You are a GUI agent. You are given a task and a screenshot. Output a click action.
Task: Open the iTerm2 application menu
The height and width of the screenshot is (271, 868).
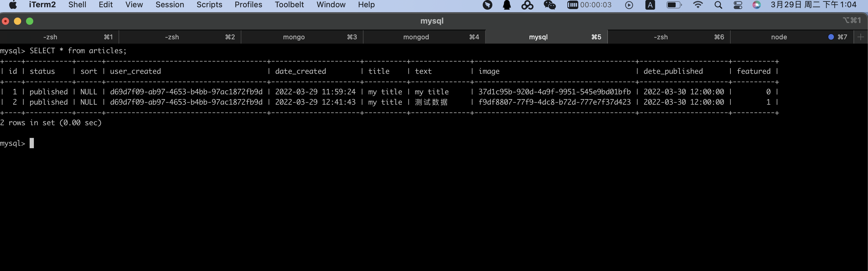[x=42, y=5]
